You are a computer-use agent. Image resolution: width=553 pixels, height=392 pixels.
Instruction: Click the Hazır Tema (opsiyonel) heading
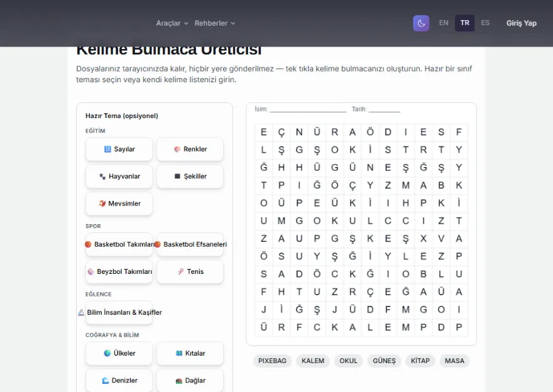pos(122,116)
